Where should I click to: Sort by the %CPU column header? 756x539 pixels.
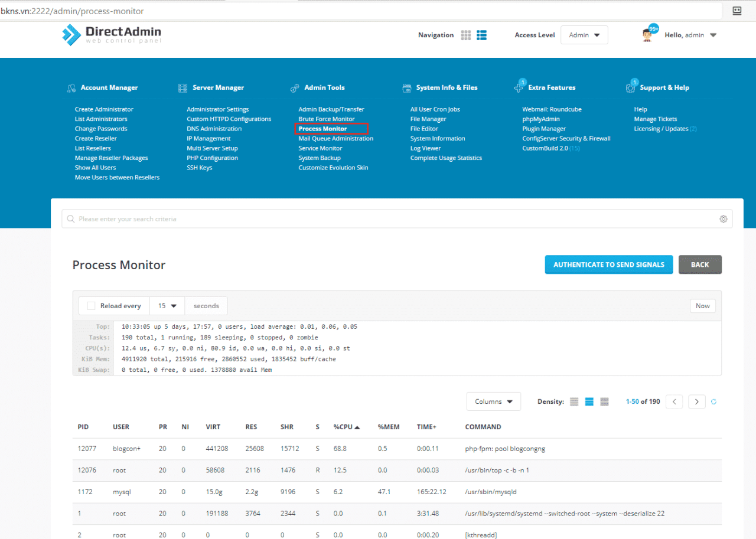click(346, 427)
